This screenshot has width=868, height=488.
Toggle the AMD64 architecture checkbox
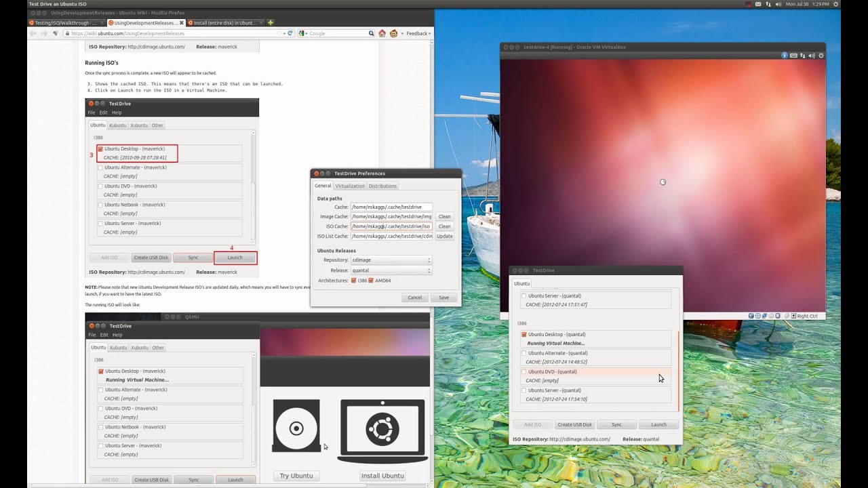coord(371,281)
